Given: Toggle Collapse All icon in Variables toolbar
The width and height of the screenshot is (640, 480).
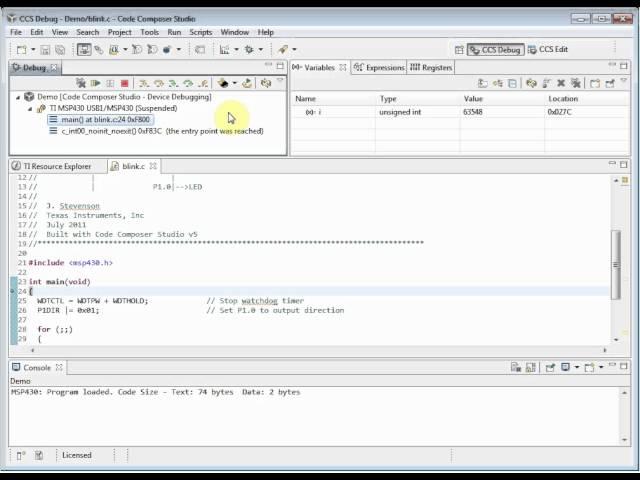Looking at the screenshot, I should tap(512, 83).
